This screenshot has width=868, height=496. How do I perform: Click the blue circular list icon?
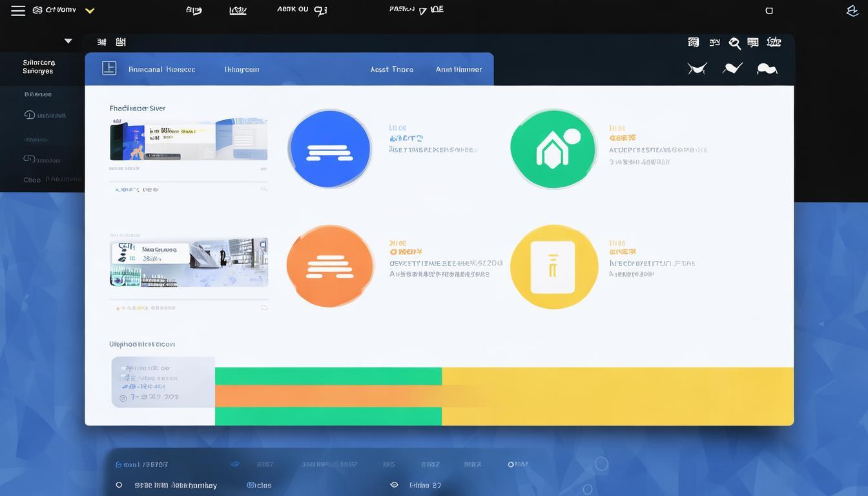329,149
